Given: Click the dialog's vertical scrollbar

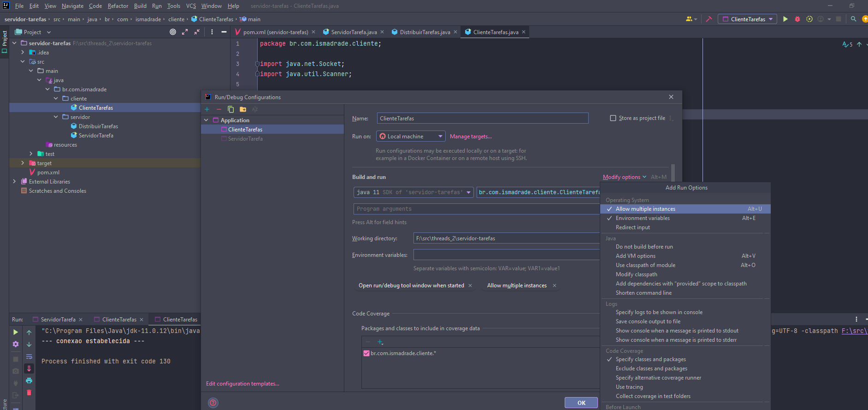Looking at the screenshot, I should [x=673, y=173].
